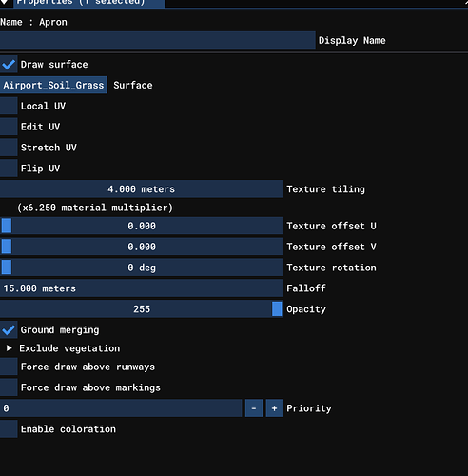Click the x6.250 material multiplier text
This screenshot has width=468, height=476.
[95, 208]
